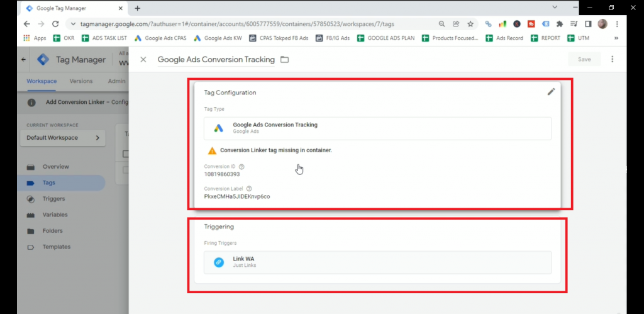Expand the Default Workspace selector
The image size is (644, 314).
[63, 138]
